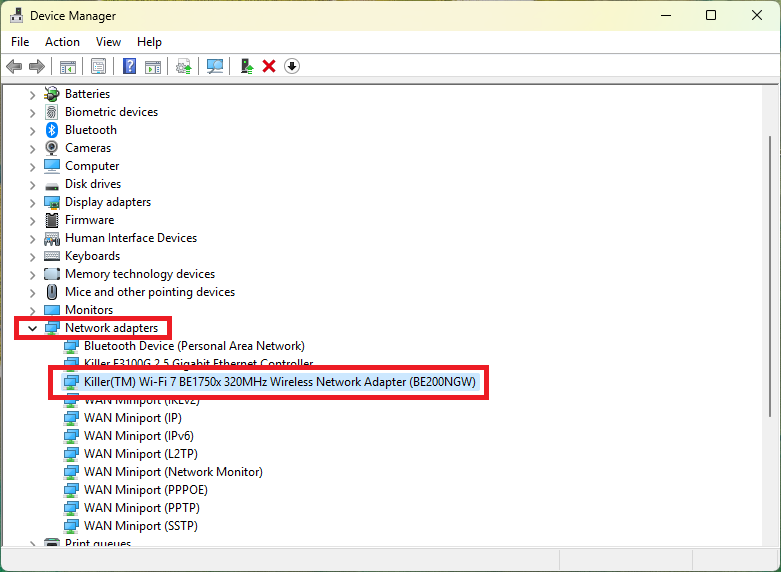Open the File menu
The height and width of the screenshot is (572, 781).
click(x=20, y=42)
